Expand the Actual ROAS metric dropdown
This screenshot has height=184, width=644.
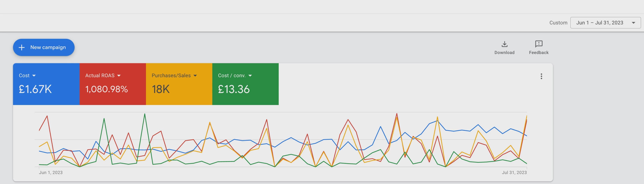[119, 76]
